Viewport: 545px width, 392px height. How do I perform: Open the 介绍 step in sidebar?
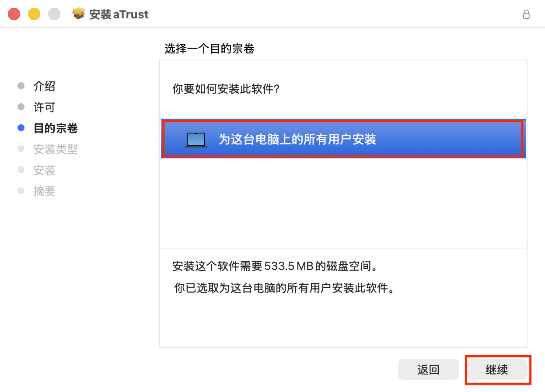[45, 86]
